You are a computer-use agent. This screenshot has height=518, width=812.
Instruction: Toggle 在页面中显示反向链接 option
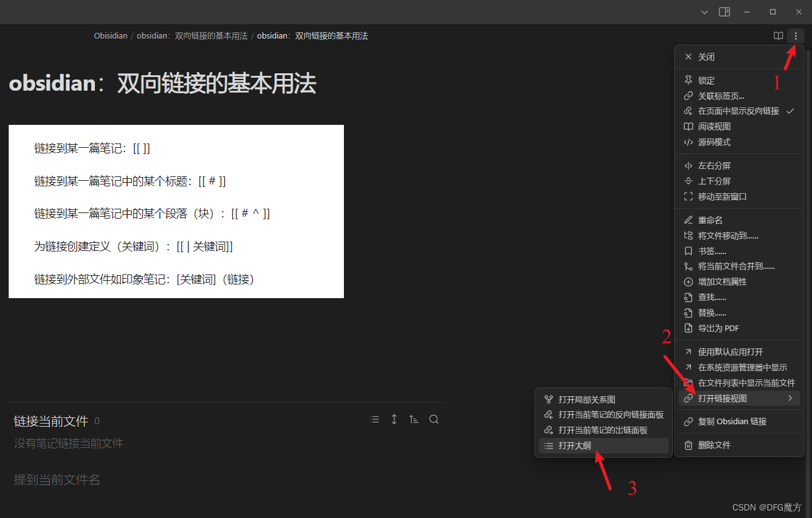tap(739, 111)
